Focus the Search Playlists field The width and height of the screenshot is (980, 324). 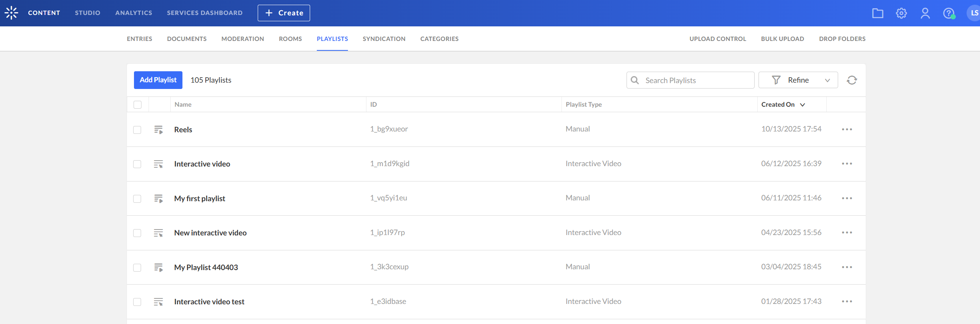click(690, 80)
